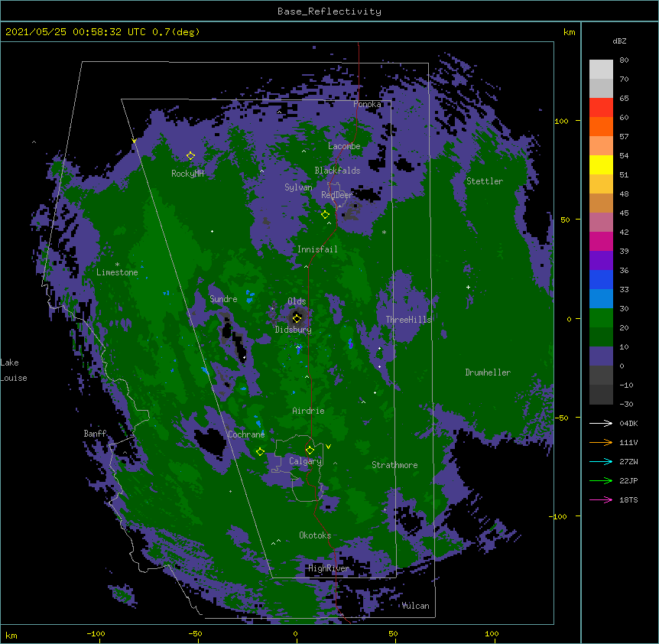Click the -50 tick on bottom km axis
The width and height of the screenshot is (659, 644).
pos(195,633)
